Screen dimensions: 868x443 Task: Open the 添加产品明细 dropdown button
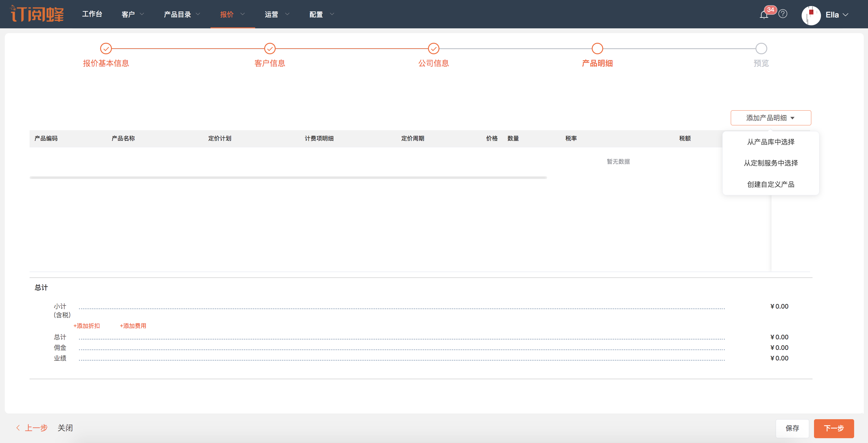(770, 118)
